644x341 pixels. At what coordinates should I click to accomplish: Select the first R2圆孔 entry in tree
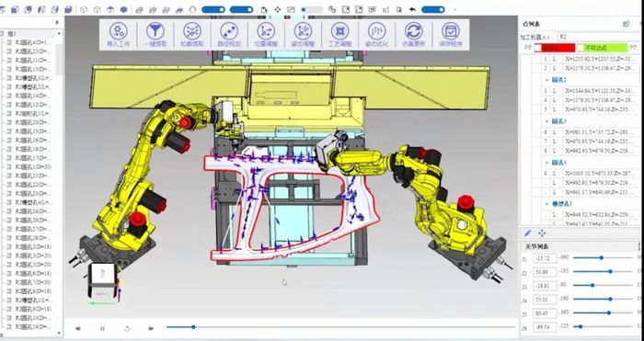point(32,42)
